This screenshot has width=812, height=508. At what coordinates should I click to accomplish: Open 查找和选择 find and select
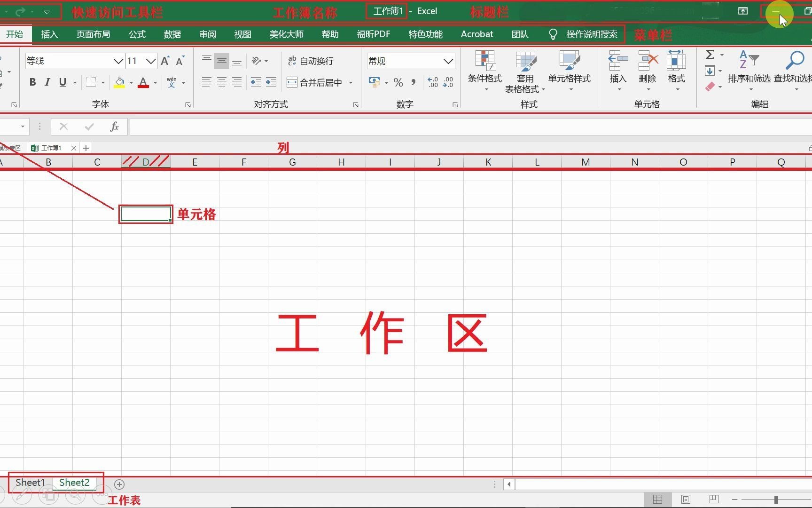(x=793, y=71)
